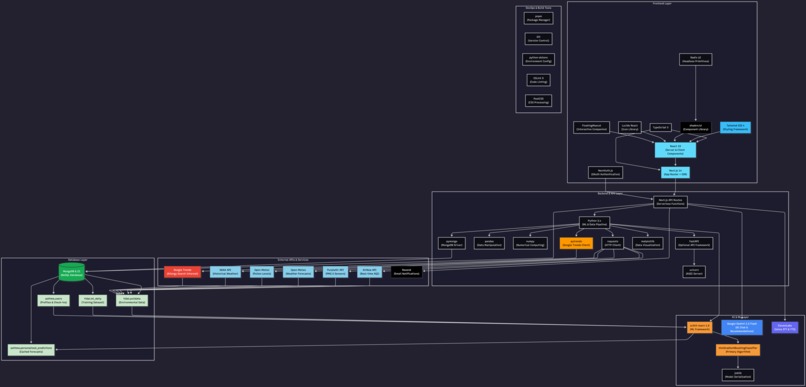This screenshot has width=806, height=387.
Task: Select the requests HTTP Client node
Action: tap(612, 244)
